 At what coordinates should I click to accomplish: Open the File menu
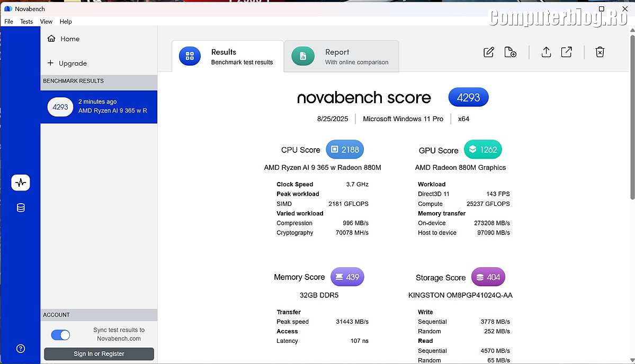click(8, 22)
